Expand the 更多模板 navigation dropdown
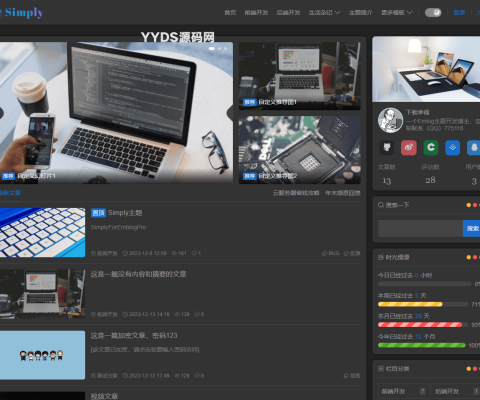480x400 pixels. [x=397, y=13]
